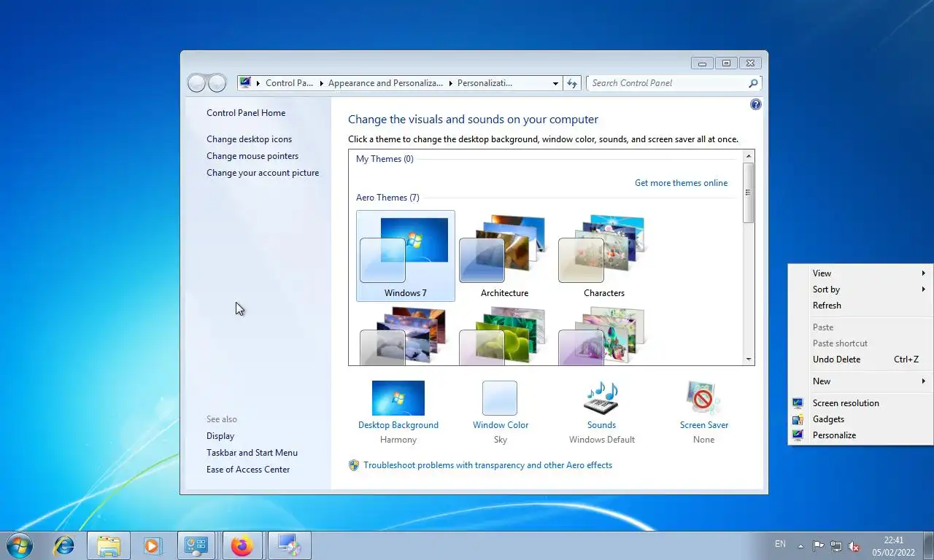Select the Architecture theme
934x560 pixels.
[x=504, y=256]
